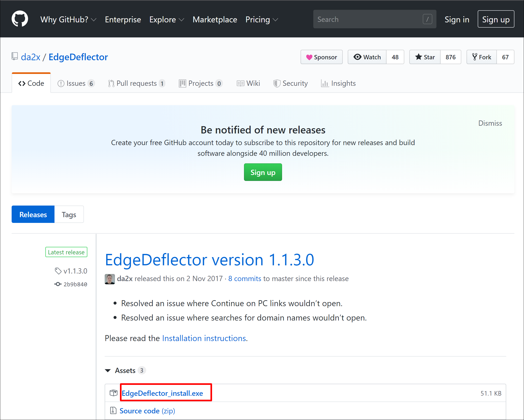Open the EdgeDeflector repository link
Viewport: 524px width, 420px height.
tap(78, 57)
